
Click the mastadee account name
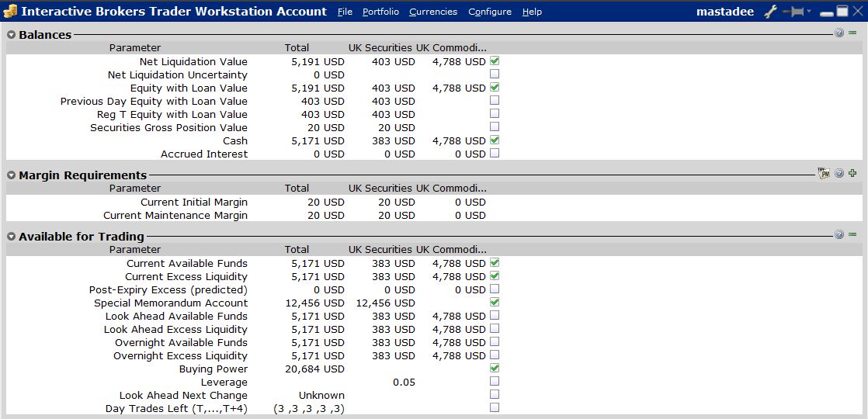click(725, 12)
